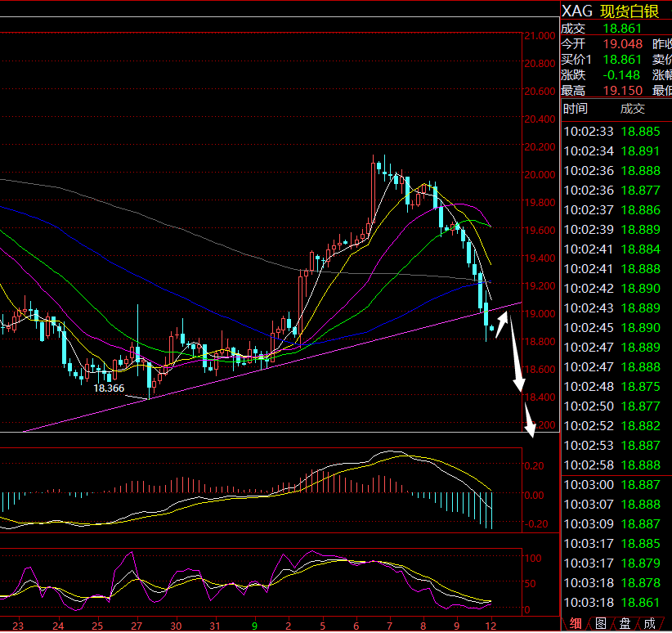This screenshot has width=672, height=633.
Task: Click the 20.600 price axis label
Action: click(540, 91)
